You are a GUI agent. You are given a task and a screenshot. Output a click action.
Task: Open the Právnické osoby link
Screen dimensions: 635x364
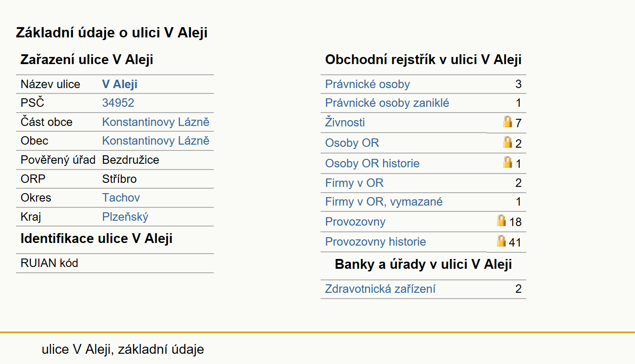pyautogui.click(x=367, y=84)
